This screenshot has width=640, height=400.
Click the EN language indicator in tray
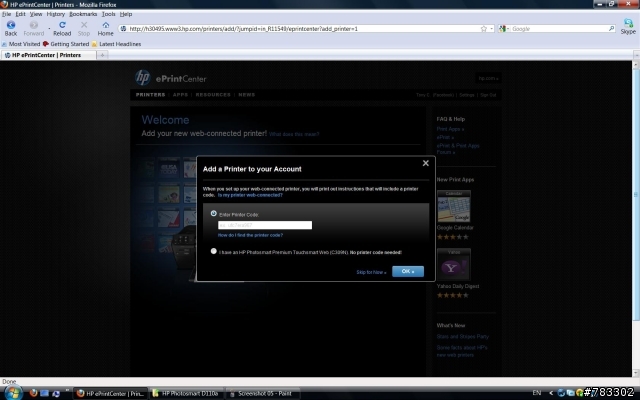coord(537,393)
